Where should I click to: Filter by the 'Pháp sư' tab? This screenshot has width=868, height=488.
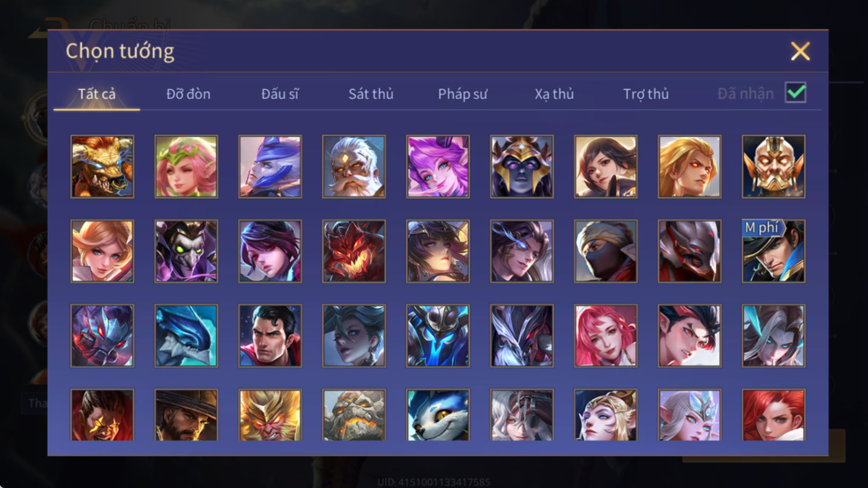(462, 93)
